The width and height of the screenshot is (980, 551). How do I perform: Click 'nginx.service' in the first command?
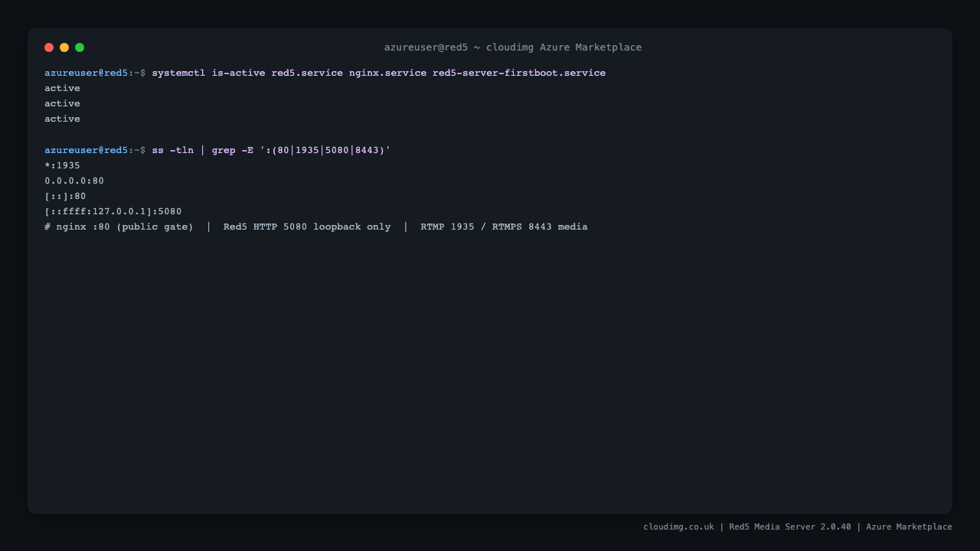point(387,73)
